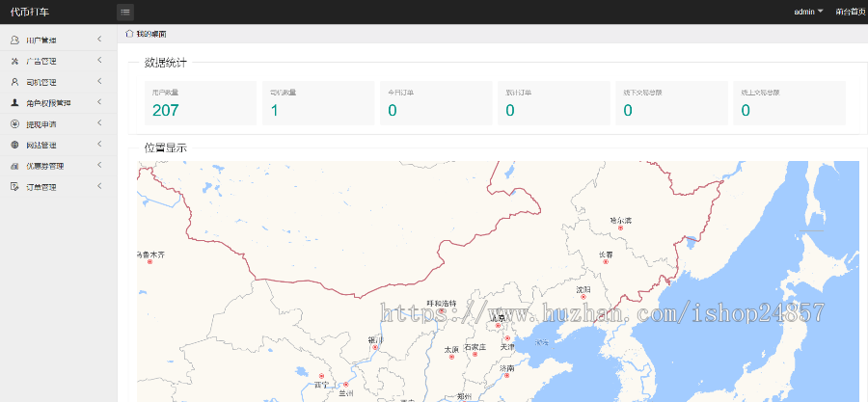This screenshot has width=868, height=402.
Task: Click the 石家庄 city marker on map
Action: (475, 354)
